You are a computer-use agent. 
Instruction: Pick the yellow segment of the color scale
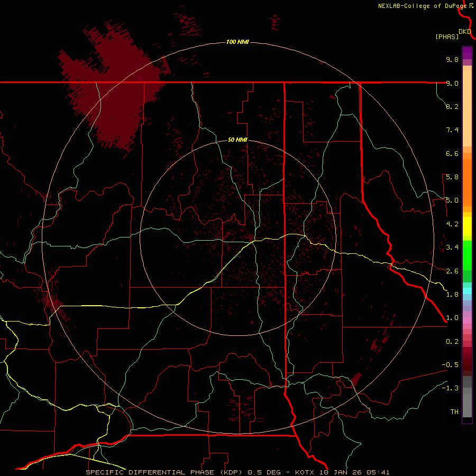467,226
